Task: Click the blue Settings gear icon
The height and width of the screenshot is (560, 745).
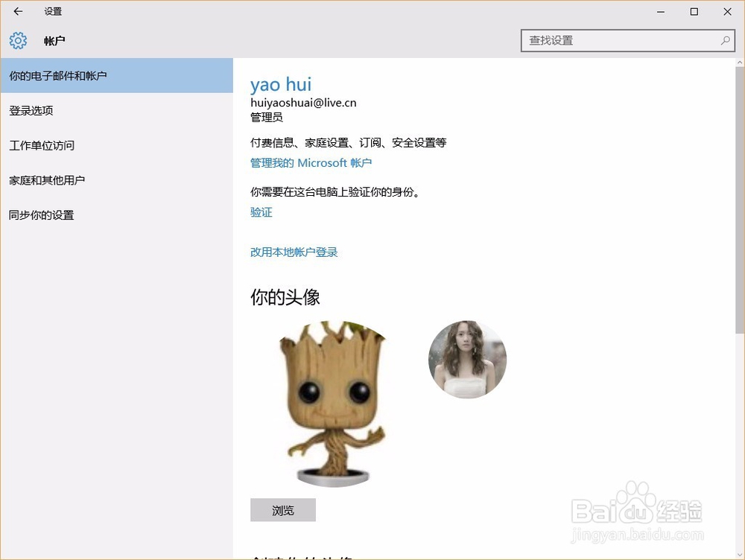Action: click(x=17, y=41)
